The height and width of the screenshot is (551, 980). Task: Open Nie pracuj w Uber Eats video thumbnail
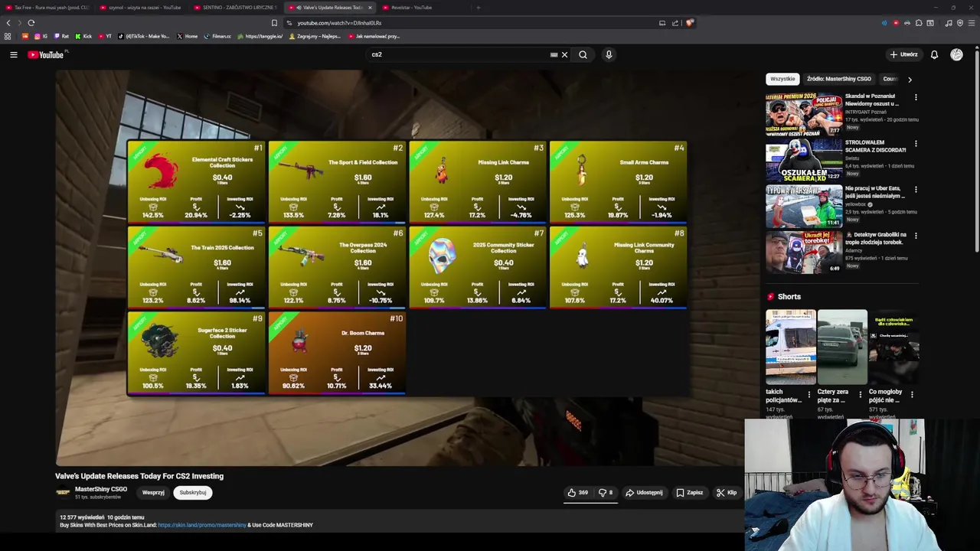pyautogui.click(x=804, y=206)
